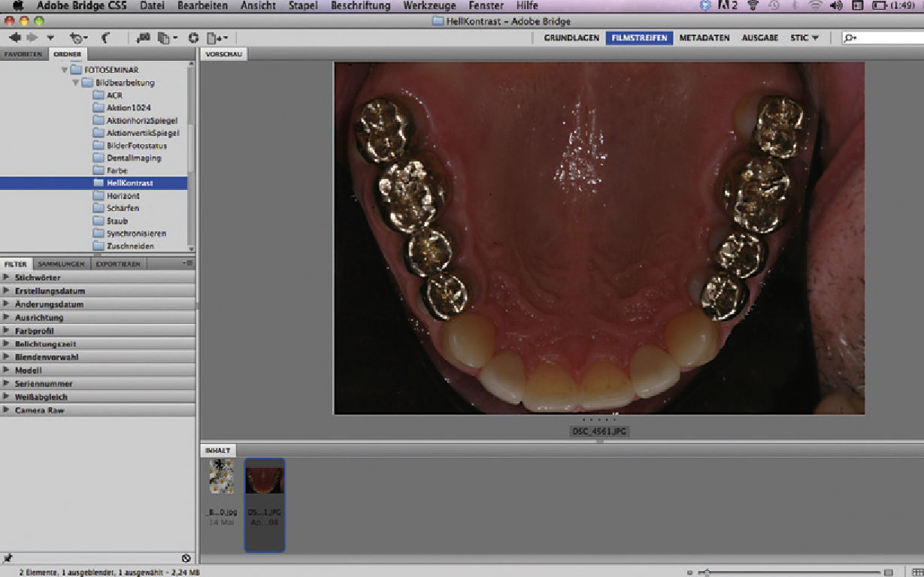Click the boomerang return-to-app icon
This screenshot has height=577, width=924.
pos(105,38)
